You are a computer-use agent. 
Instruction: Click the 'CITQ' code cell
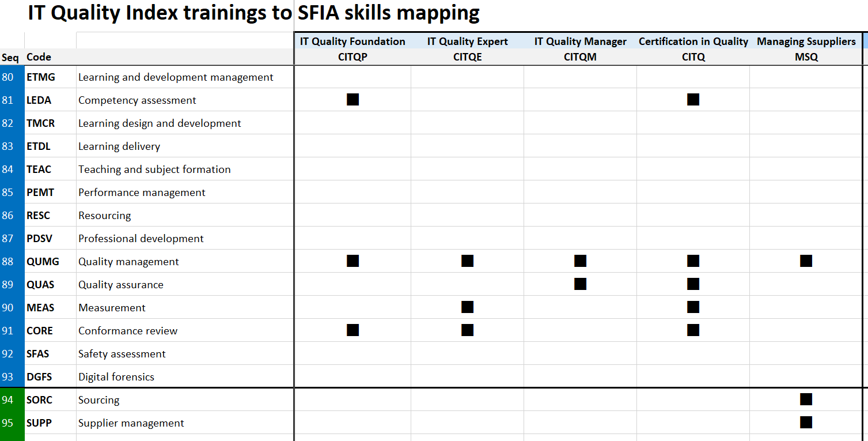point(693,57)
